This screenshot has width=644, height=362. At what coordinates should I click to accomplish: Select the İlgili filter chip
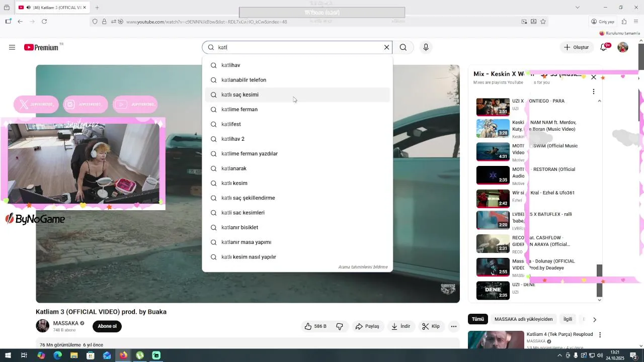click(x=568, y=319)
